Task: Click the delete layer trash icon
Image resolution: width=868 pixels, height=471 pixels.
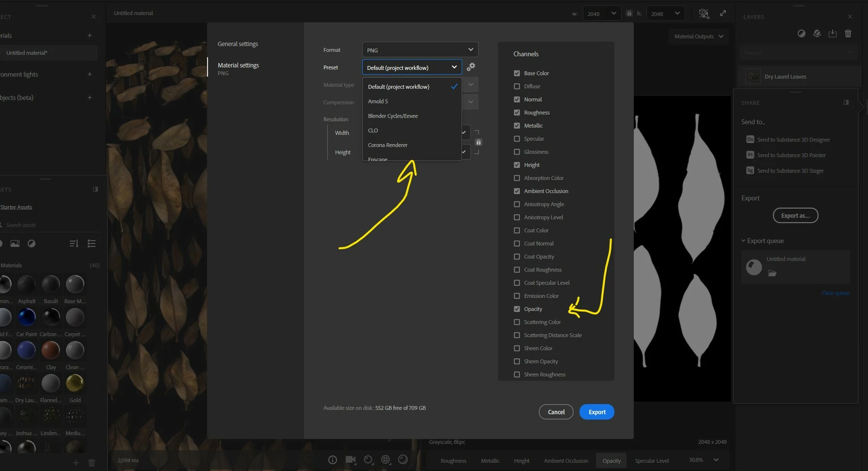Action: 848,33
